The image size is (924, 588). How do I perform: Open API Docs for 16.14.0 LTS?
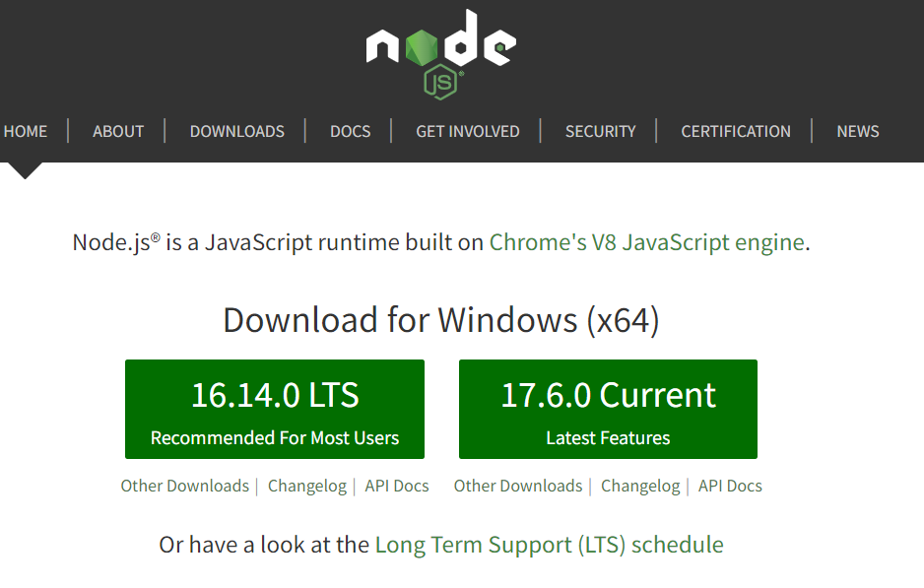(397, 486)
